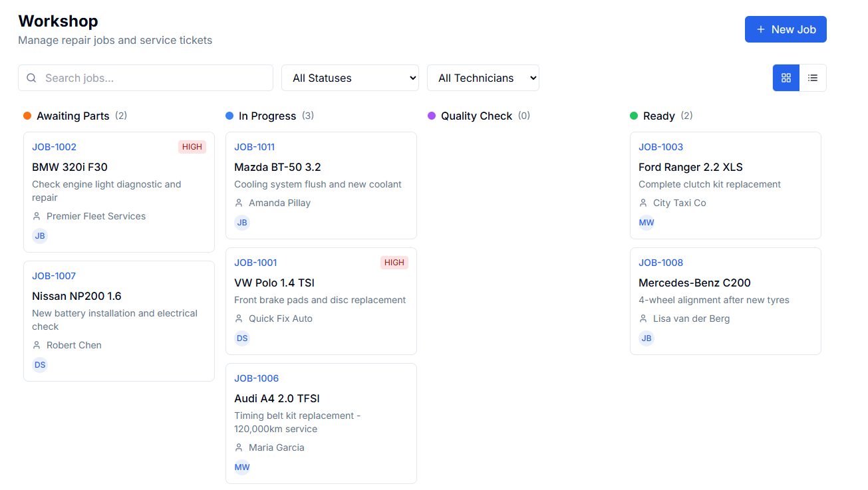Open job link JOB-1002
This screenshot has height=490, width=868.
click(54, 147)
